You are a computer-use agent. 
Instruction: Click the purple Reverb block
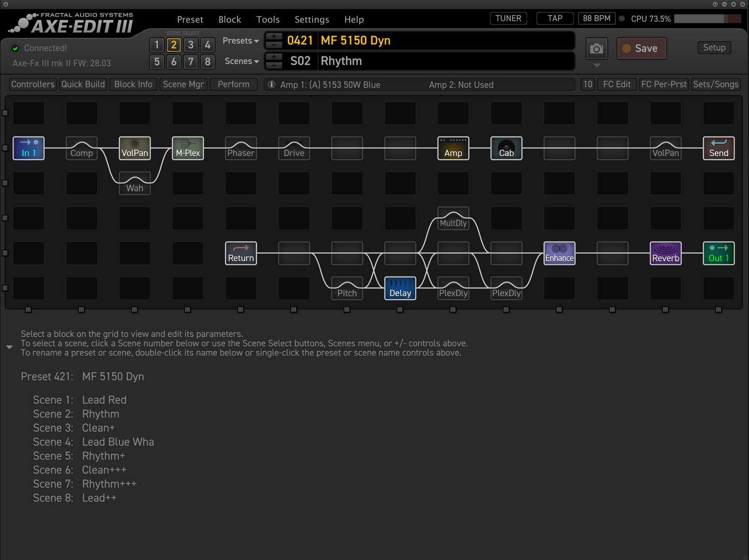point(666,254)
